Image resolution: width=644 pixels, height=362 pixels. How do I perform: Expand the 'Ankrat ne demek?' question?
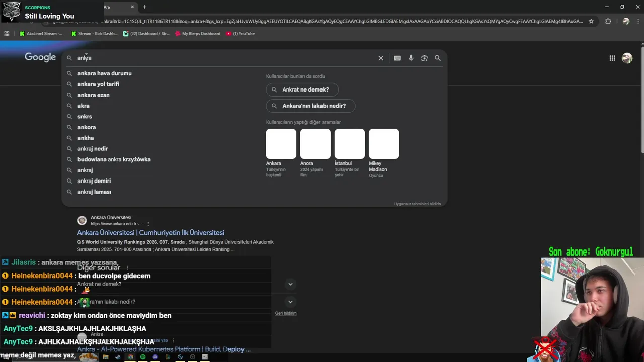pos(290,284)
